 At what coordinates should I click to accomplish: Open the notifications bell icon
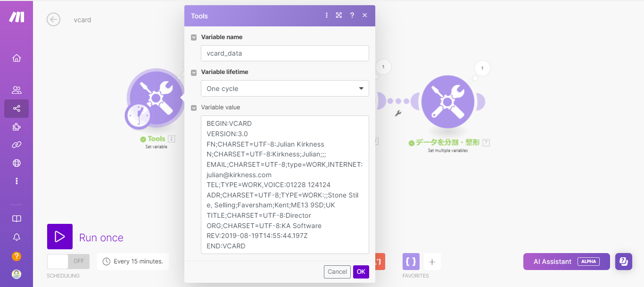point(17,237)
